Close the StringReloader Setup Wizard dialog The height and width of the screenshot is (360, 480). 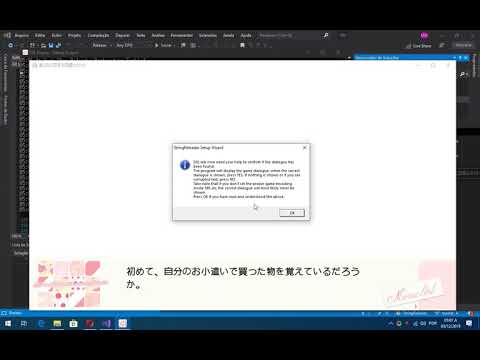pyautogui.click(x=304, y=147)
